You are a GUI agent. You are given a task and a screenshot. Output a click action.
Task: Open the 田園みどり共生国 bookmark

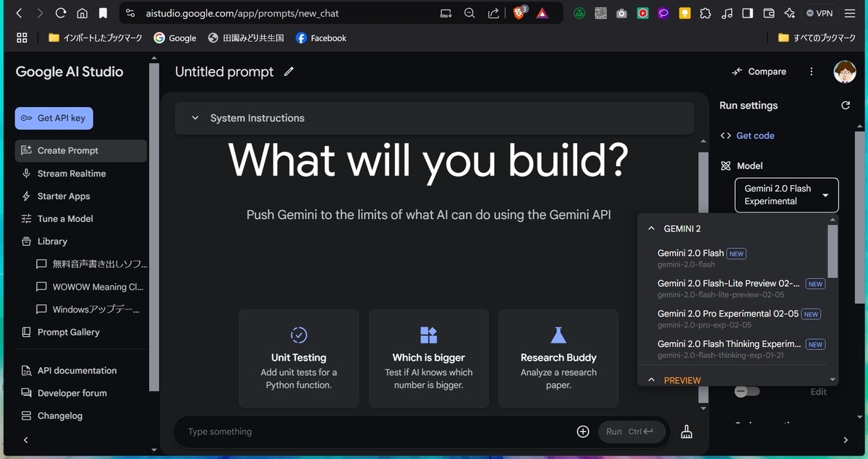pos(246,38)
